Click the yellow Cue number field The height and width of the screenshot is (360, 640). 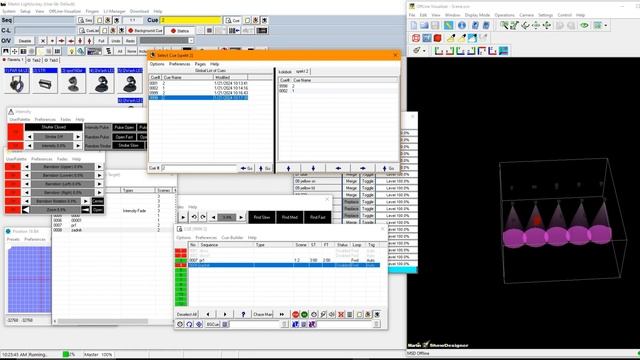click(x=190, y=20)
